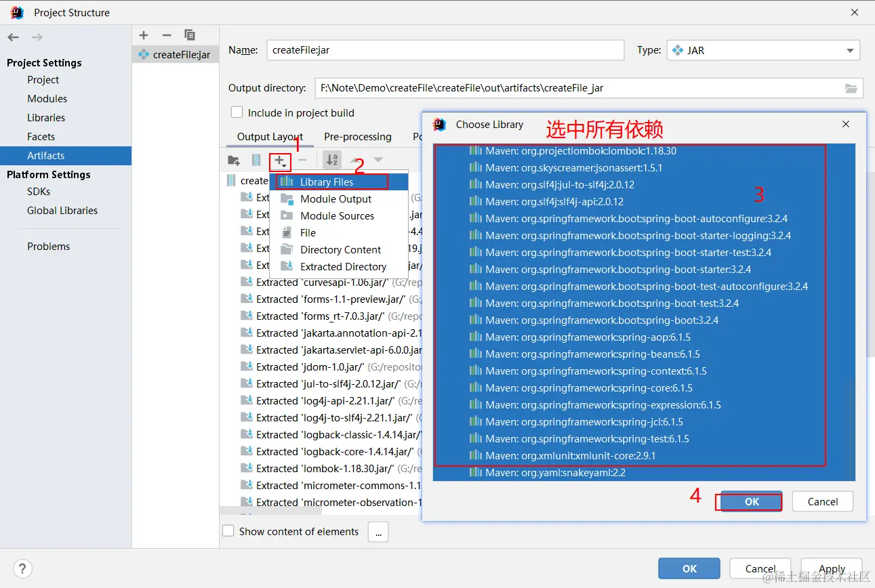The image size is (875, 588).
Task: Switch to the Pre-processing tab
Action: point(358,136)
